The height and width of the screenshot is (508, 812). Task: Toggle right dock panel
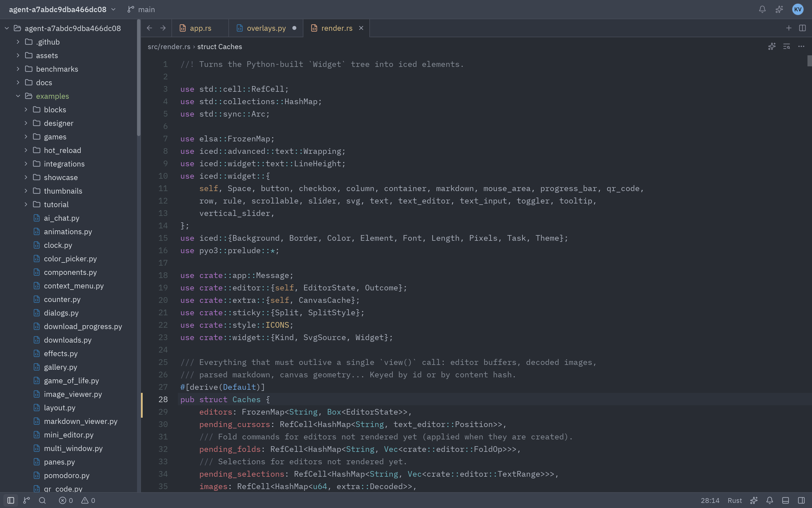pyautogui.click(x=801, y=500)
